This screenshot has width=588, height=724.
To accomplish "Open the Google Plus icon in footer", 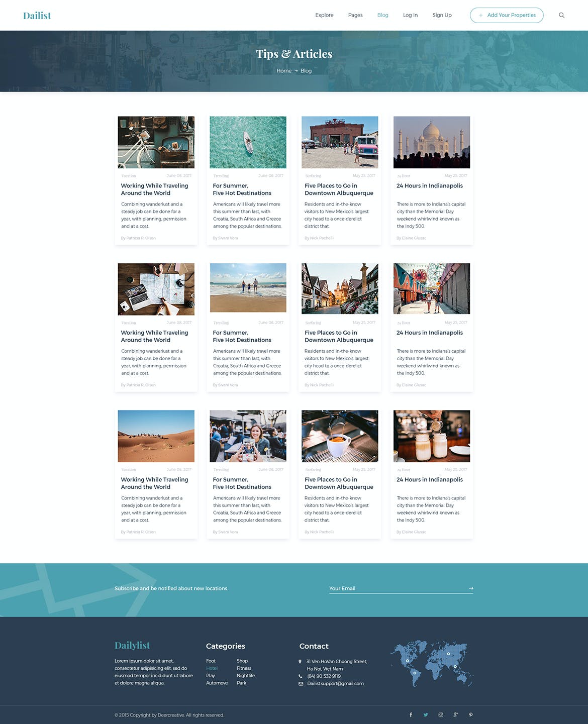I will click(456, 715).
